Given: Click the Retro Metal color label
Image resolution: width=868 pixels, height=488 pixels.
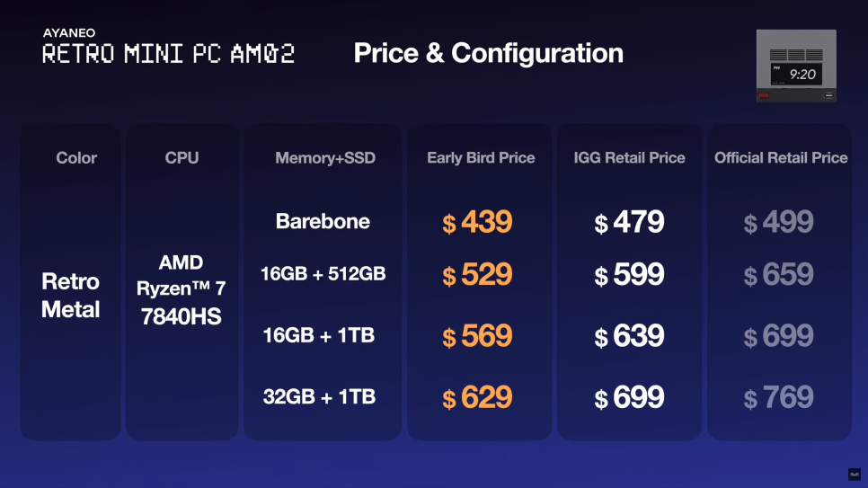Looking at the screenshot, I should point(70,296).
